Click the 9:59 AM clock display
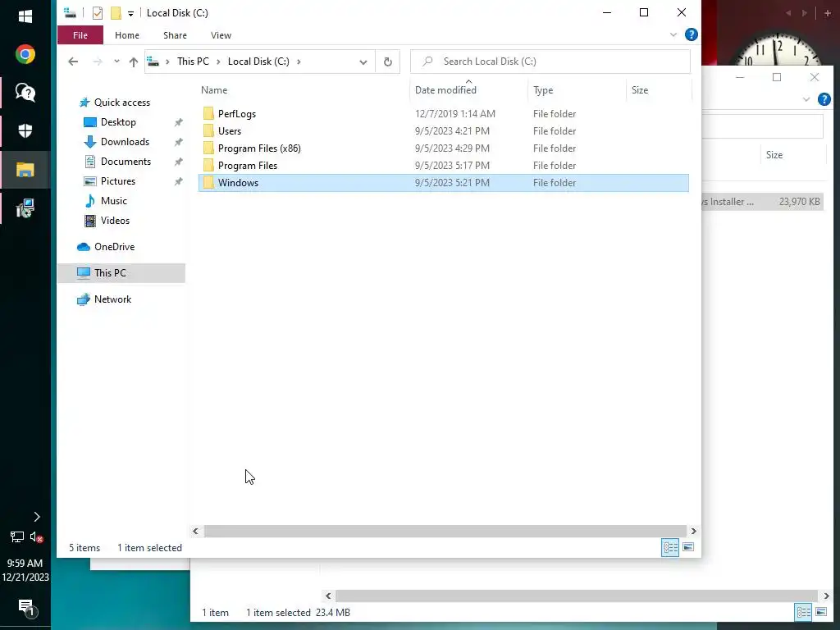This screenshot has width=840, height=630. point(25,564)
